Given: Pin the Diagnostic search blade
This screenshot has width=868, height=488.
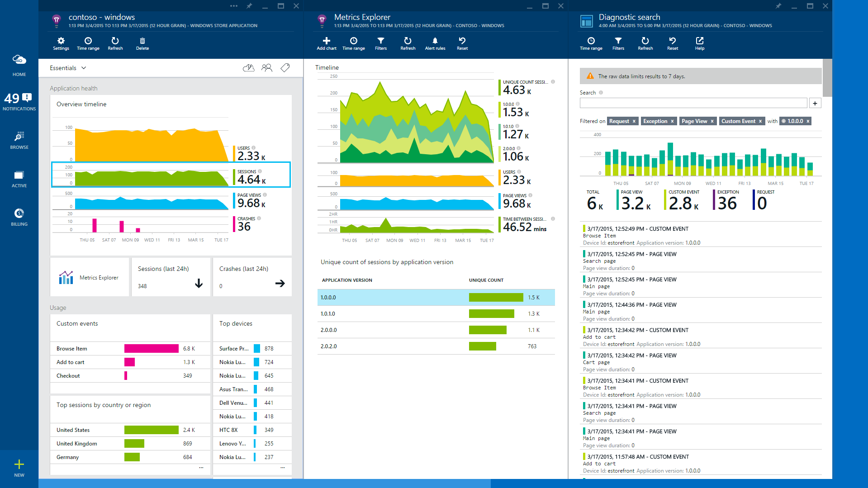Looking at the screenshot, I should pos(778,6).
